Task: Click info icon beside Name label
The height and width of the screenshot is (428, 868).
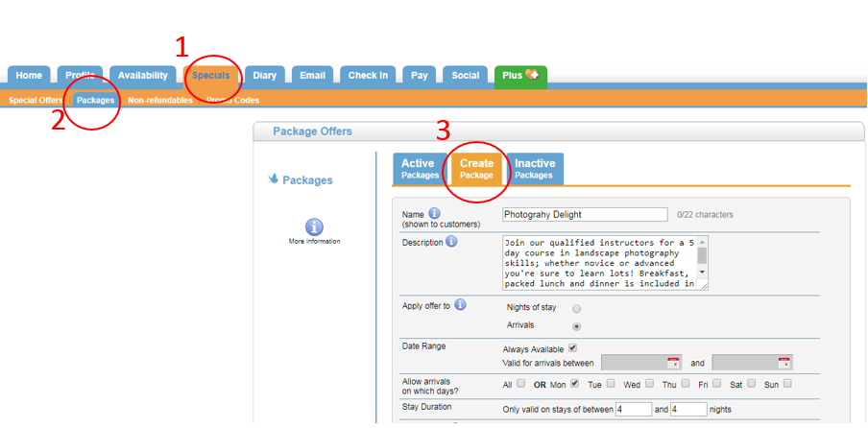Action: point(434,213)
